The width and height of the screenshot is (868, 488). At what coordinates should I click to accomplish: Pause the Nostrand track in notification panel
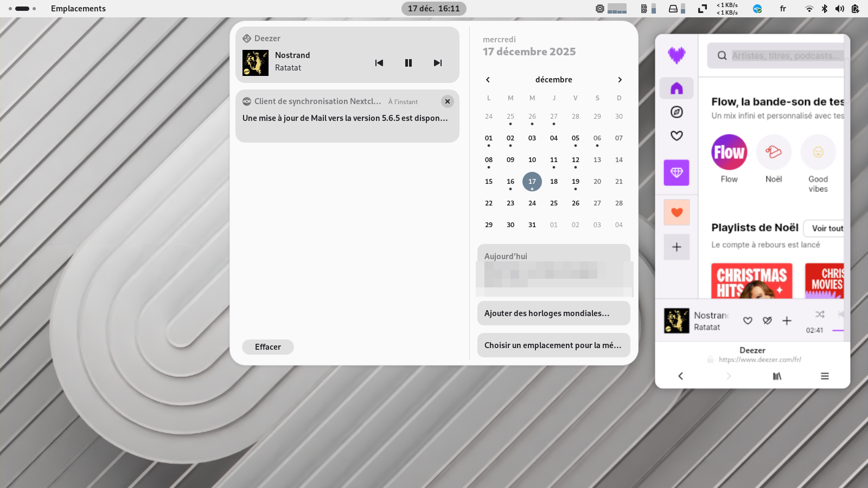(409, 63)
